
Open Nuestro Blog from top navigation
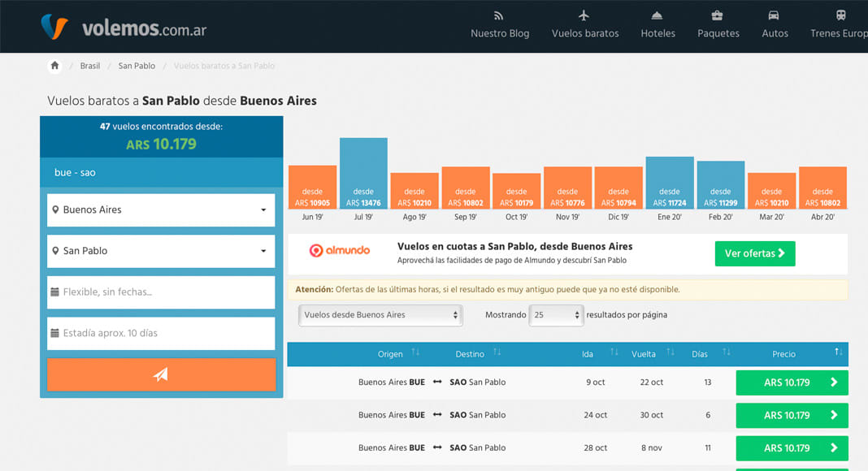click(x=500, y=24)
